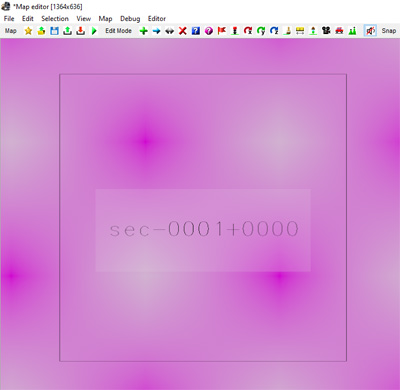The width and height of the screenshot is (400, 390).
Task: Click the green play triangle icon
Action: 94,31
